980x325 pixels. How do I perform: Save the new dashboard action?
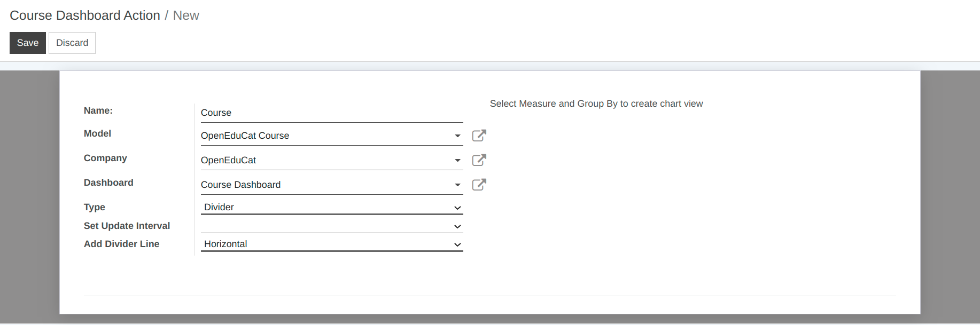(28, 43)
